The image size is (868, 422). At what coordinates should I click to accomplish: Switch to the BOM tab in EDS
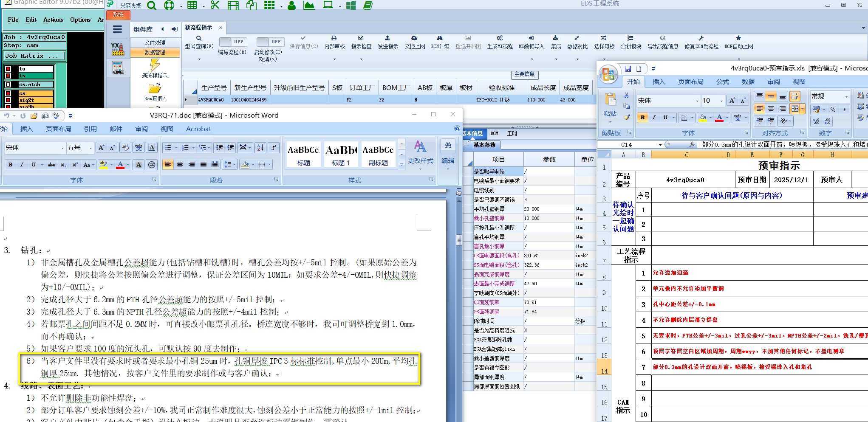coord(495,133)
